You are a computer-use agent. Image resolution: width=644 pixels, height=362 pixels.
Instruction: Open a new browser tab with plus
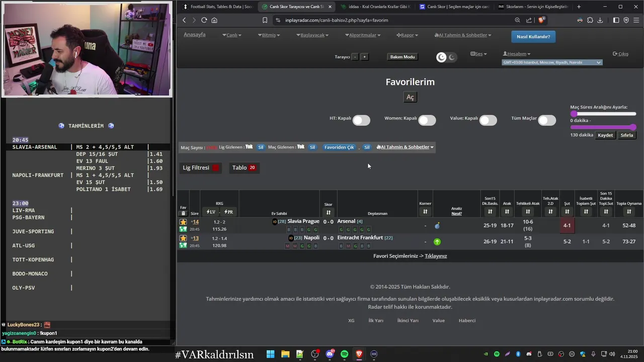pyautogui.click(x=579, y=7)
